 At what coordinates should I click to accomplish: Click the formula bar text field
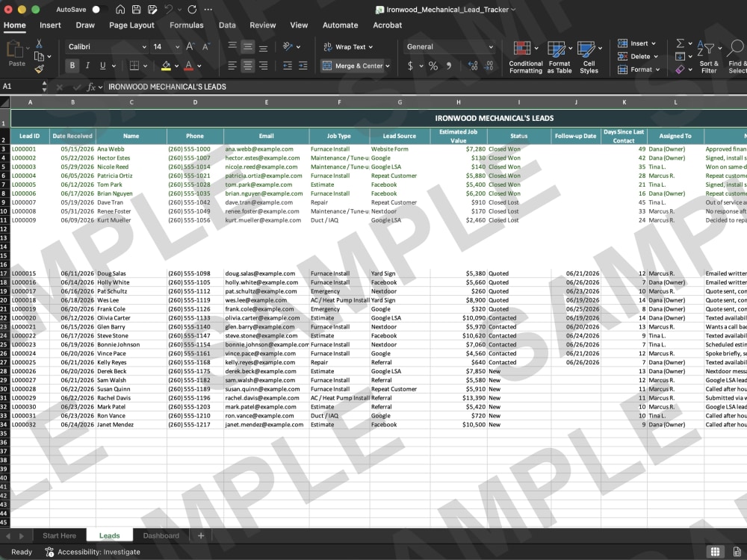point(424,87)
